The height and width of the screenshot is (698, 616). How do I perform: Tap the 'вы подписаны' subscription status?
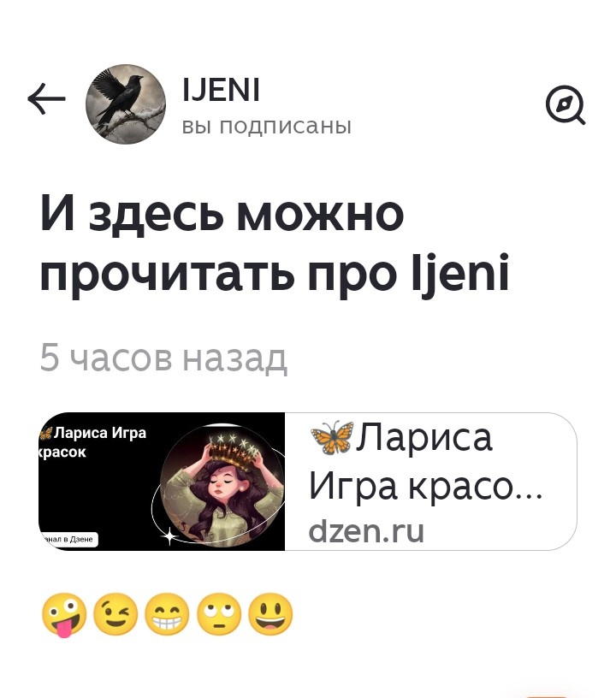pyautogui.click(x=267, y=126)
